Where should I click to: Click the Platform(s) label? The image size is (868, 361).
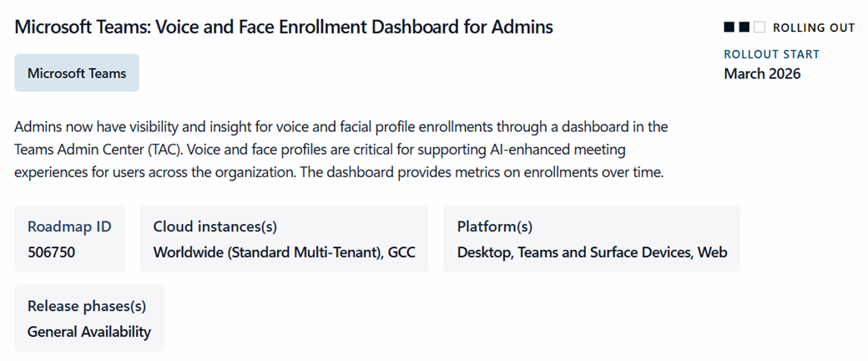tap(495, 226)
